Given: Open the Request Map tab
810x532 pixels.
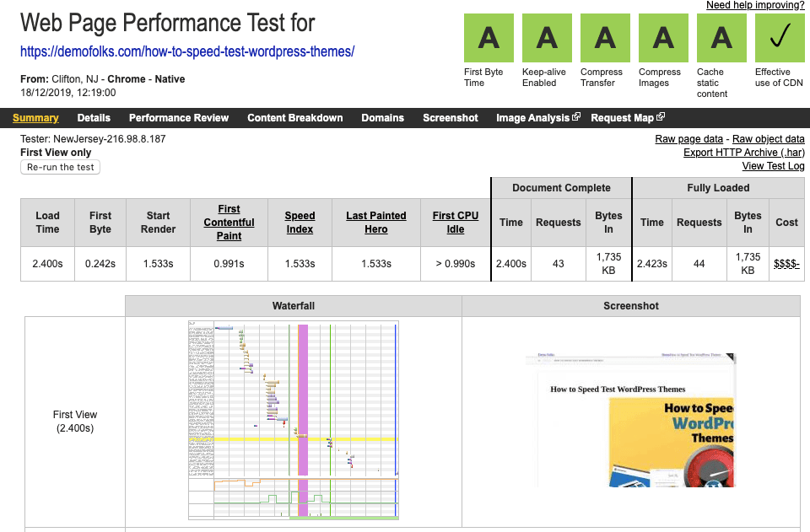Looking at the screenshot, I should click(x=628, y=118).
